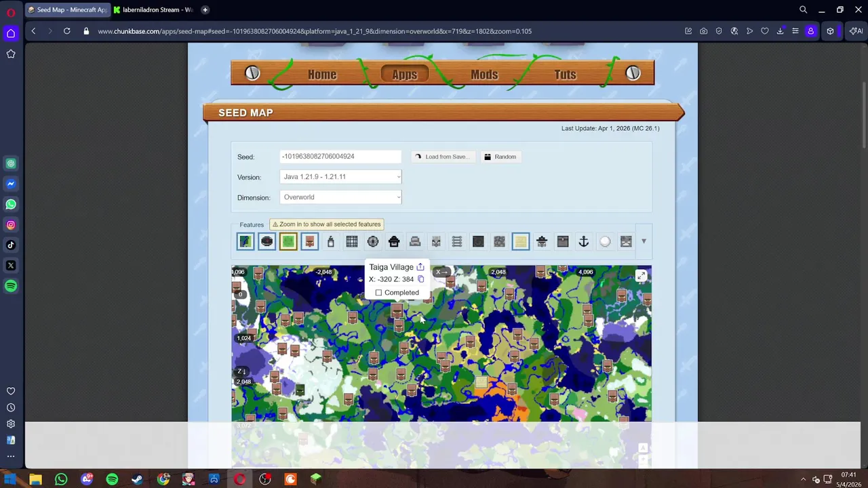Search tabs with magnifier icon

803,9
